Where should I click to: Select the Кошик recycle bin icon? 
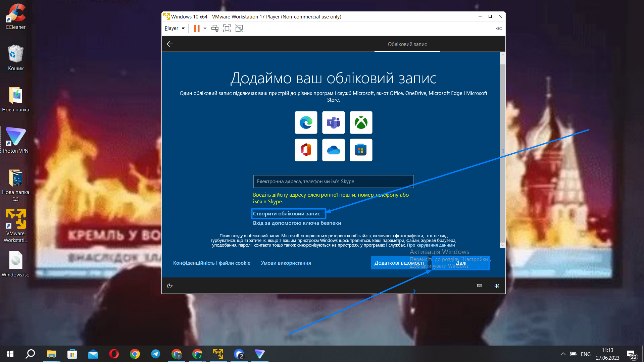[15, 58]
